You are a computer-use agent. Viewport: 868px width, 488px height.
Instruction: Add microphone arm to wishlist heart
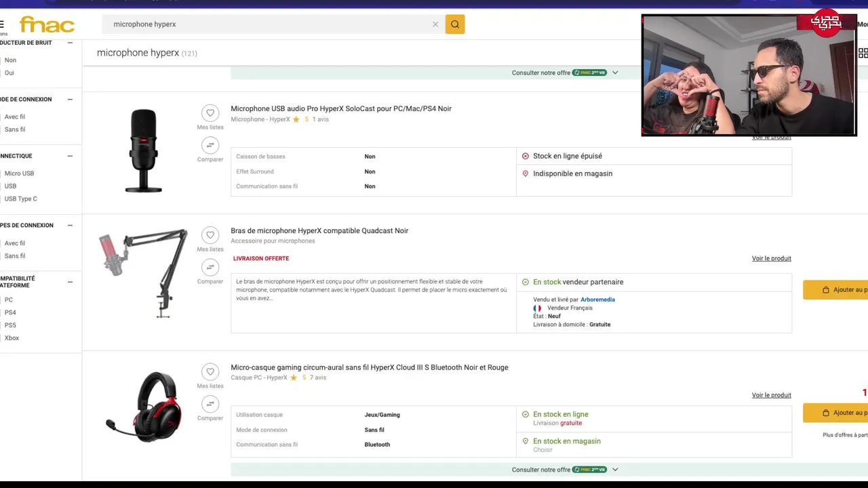tap(210, 235)
